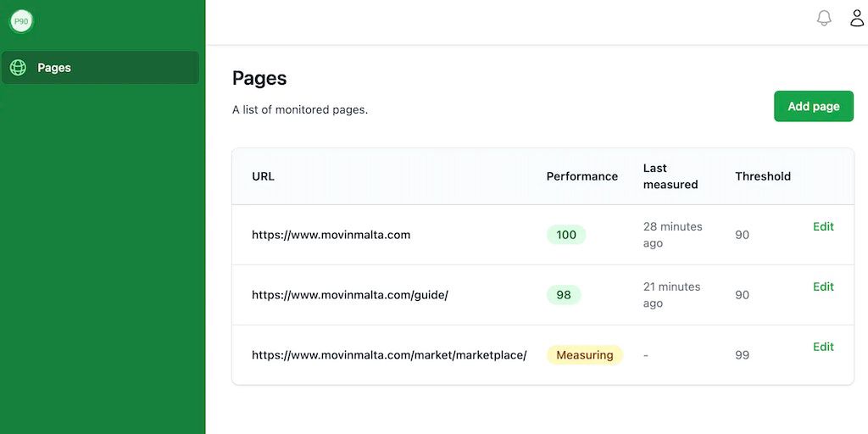This screenshot has width=868, height=434.
Task: Click the market/marketplace URL row
Action: click(x=389, y=355)
